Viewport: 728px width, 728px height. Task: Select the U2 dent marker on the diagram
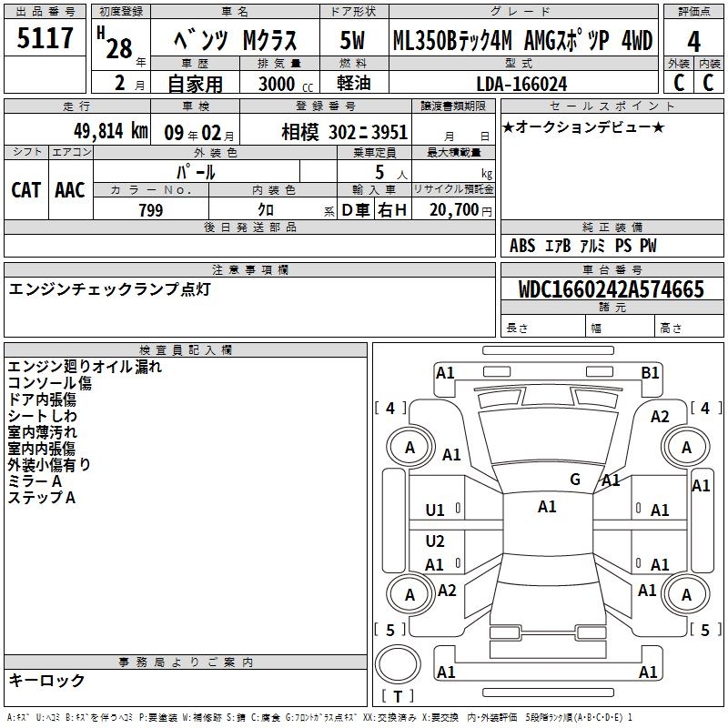click(435, 541)
